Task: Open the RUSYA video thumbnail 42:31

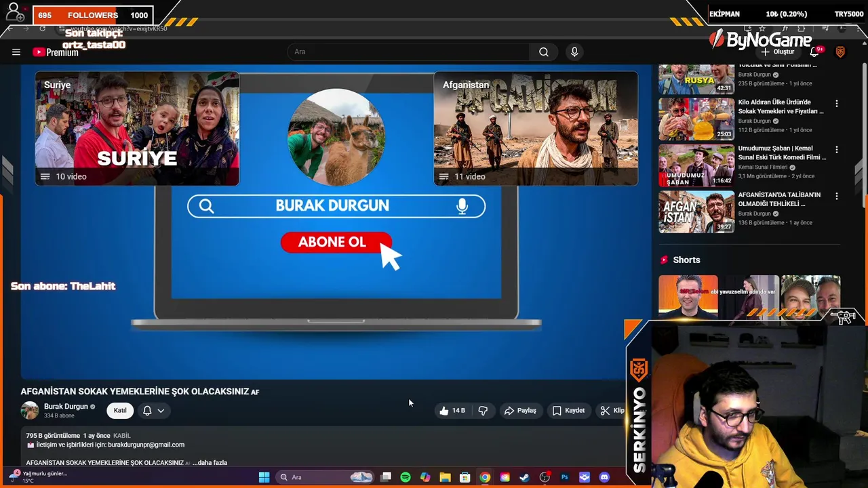Action: click(x=696, y=79)
